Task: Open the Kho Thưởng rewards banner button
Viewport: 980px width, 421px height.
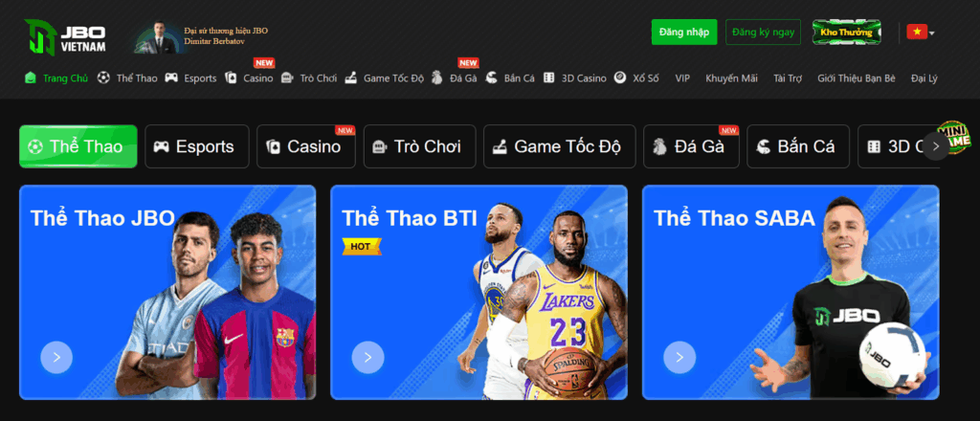Action: tap(847, 32)
